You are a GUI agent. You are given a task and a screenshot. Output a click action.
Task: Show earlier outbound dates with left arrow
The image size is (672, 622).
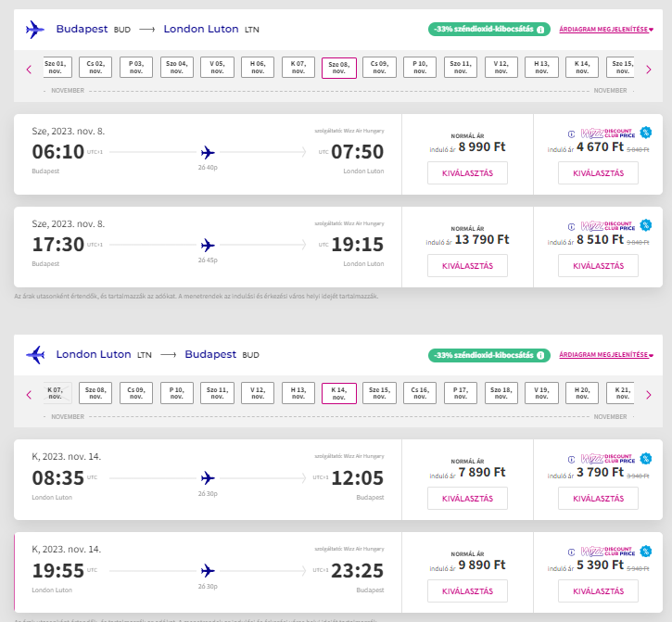pos(29,69)
